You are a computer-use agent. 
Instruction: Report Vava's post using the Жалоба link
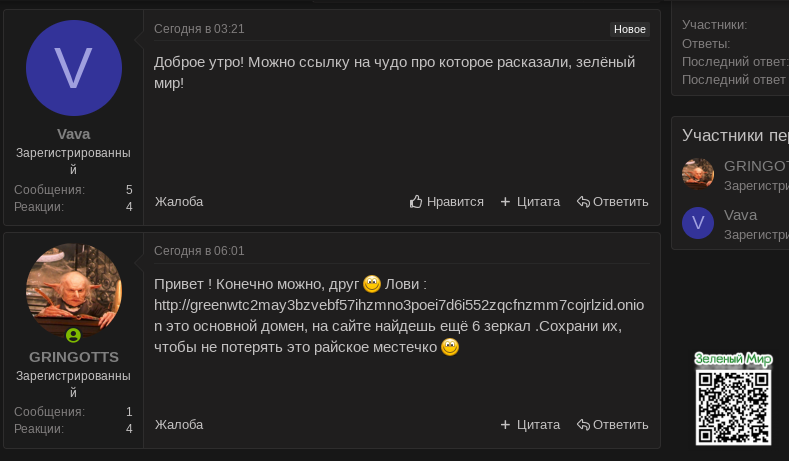pyautogui.click(x=179, y=202)
